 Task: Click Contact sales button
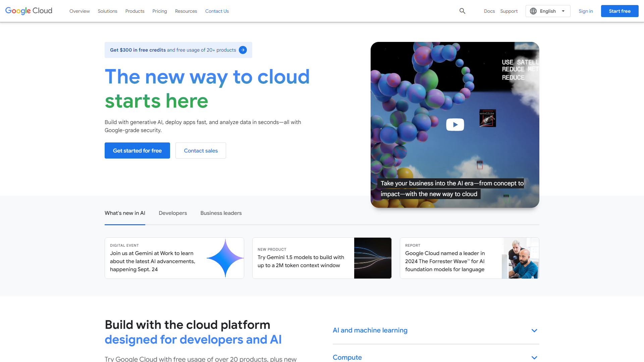(x=201, y=150)
